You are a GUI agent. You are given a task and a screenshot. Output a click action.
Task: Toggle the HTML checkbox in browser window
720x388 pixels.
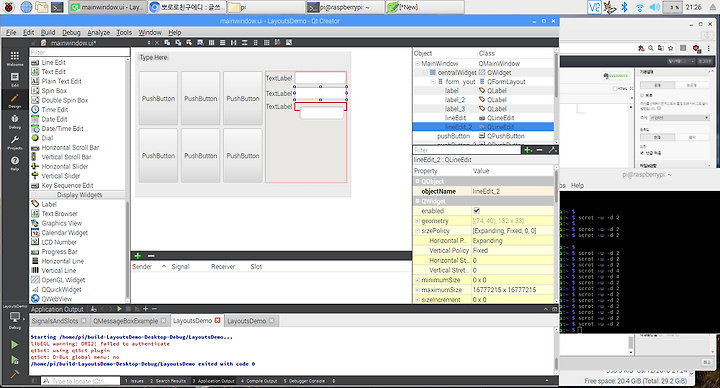point(615,89)
